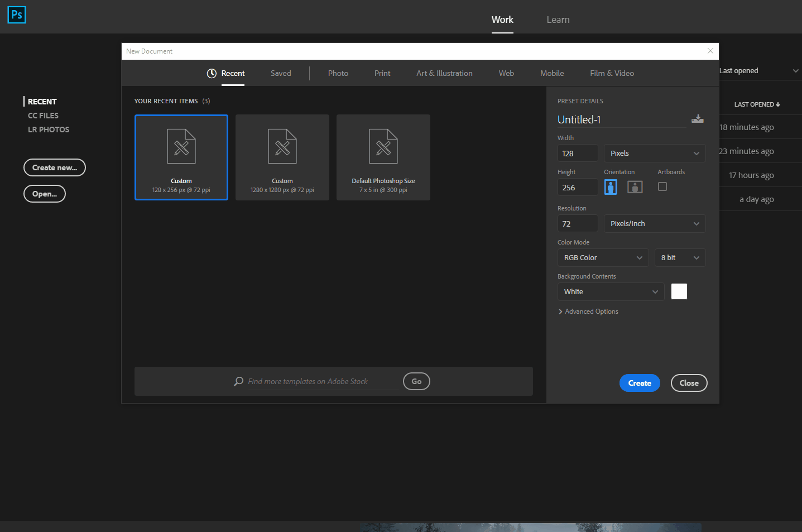The width and height of the screenshot is (802, 532).
Task: Click the Create button
Action: (x=640, y=383)
